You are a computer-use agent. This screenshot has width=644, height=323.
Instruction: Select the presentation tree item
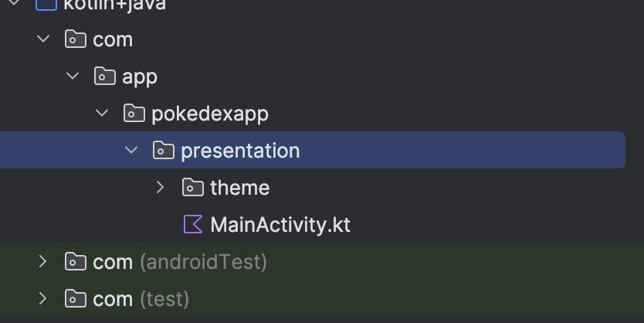click(240, 151)
